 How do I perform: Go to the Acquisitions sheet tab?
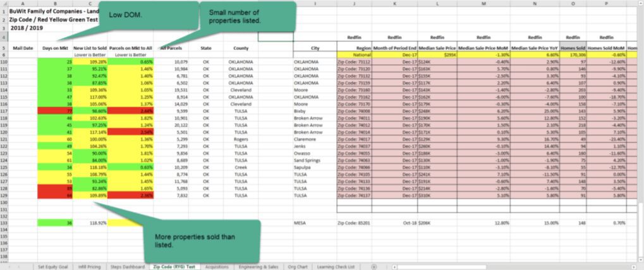pos(217,267)
